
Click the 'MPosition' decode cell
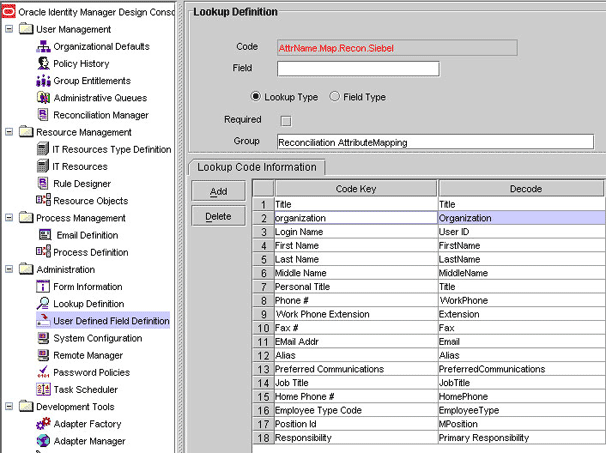tap(521, 424)
